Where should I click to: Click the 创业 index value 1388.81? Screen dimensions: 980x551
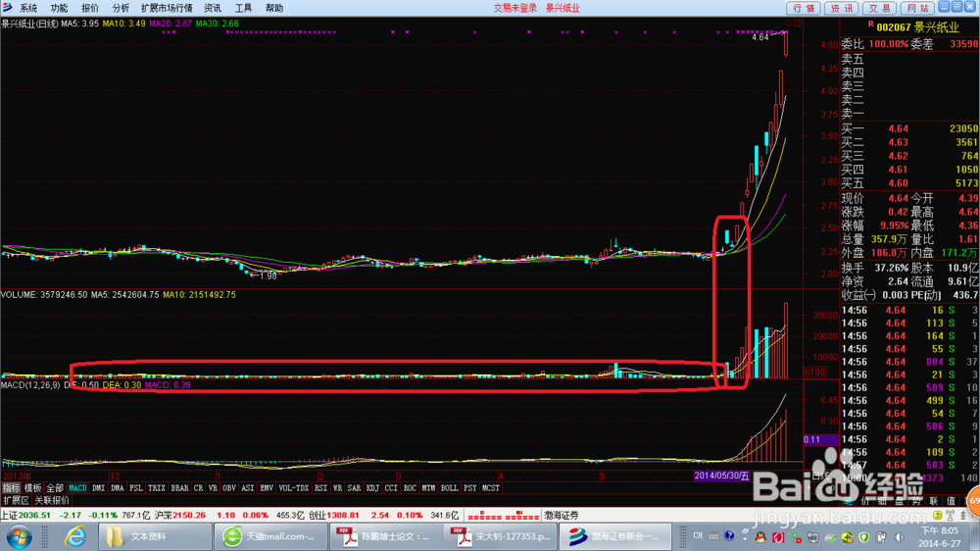pyautogui.click(x=342, y=516)
